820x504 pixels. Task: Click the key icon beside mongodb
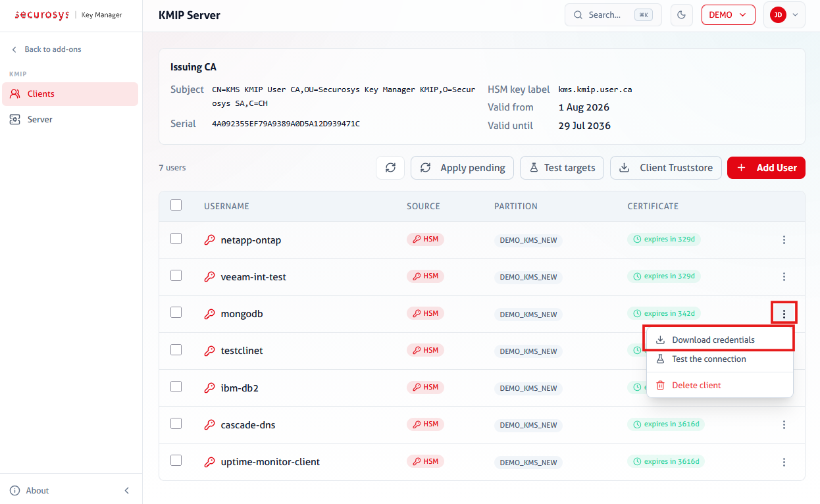coord(210,314)
